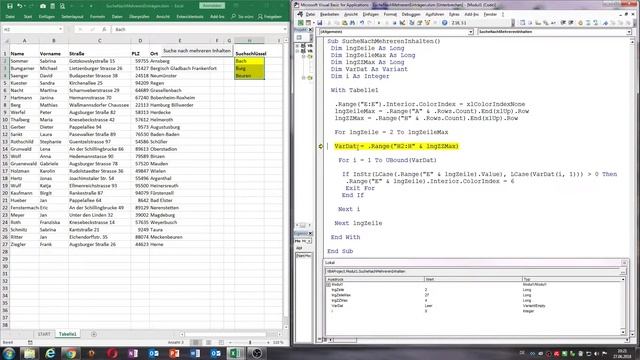
Task: Switch to Page Break Preview in status bar
Action: coord(221,342)
